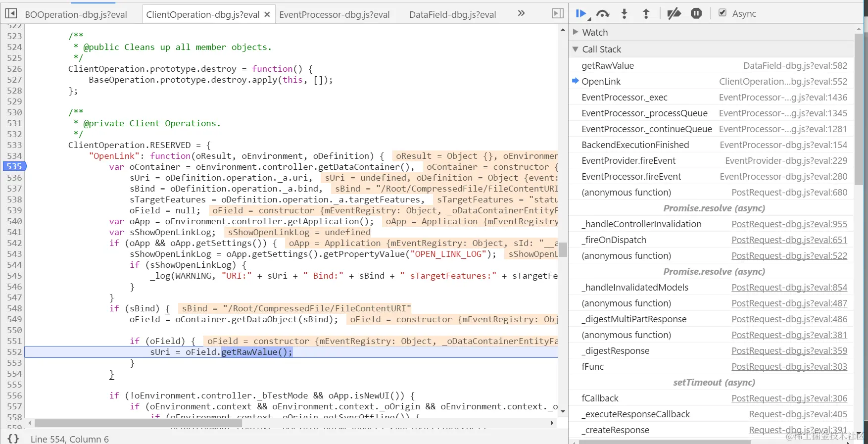Place cursor on getRawValue() in line 552
The image size is (868, 444).
(x=257, y=352)
